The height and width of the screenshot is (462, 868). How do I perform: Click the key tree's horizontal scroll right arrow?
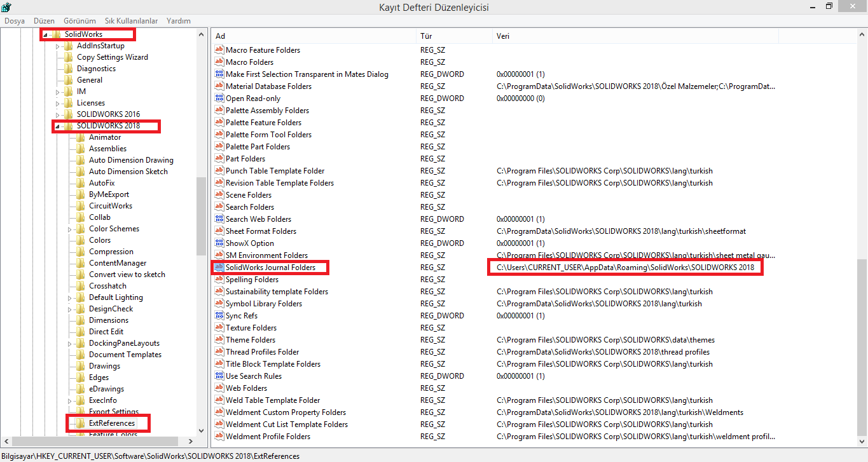pos(189,441)
